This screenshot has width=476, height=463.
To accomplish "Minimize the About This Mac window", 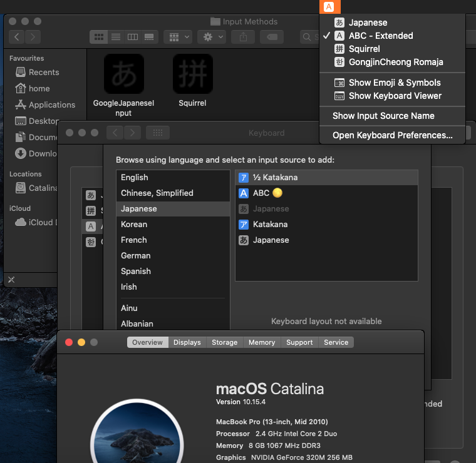I will (81, 342).
